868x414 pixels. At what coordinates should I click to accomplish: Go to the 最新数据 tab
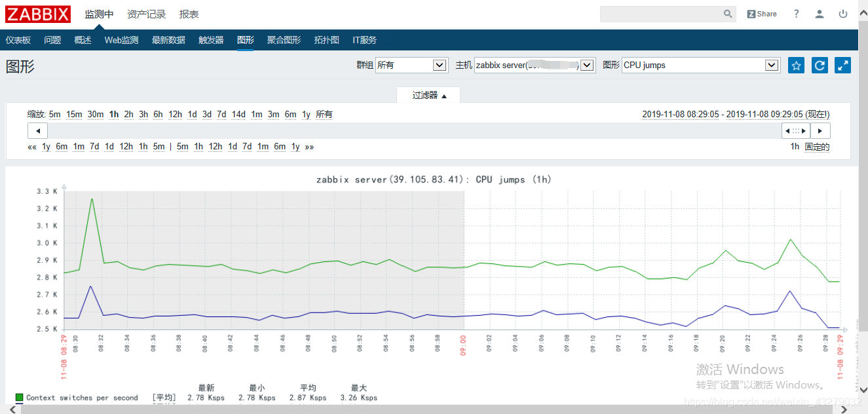(168, 40)
